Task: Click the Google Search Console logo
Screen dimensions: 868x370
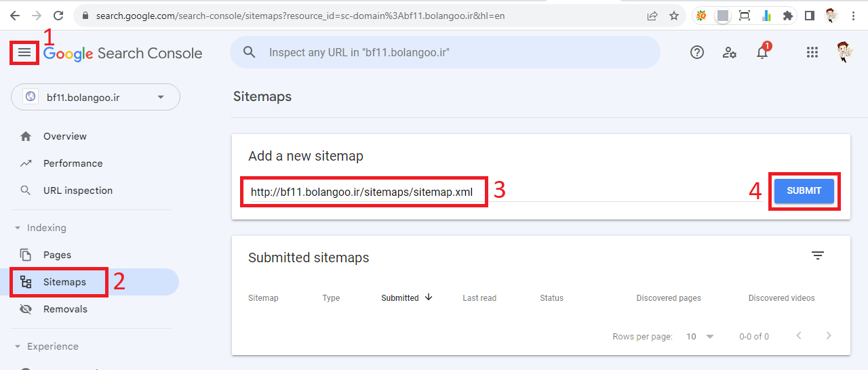Action: pos(123,54)
